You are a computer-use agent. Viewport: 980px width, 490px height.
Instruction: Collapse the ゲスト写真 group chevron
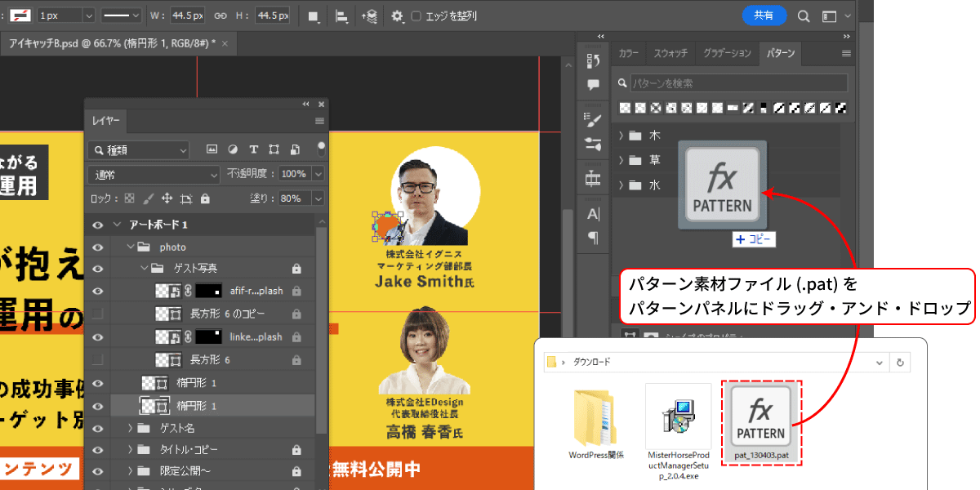pyautogui.click(x=144, y=268)
